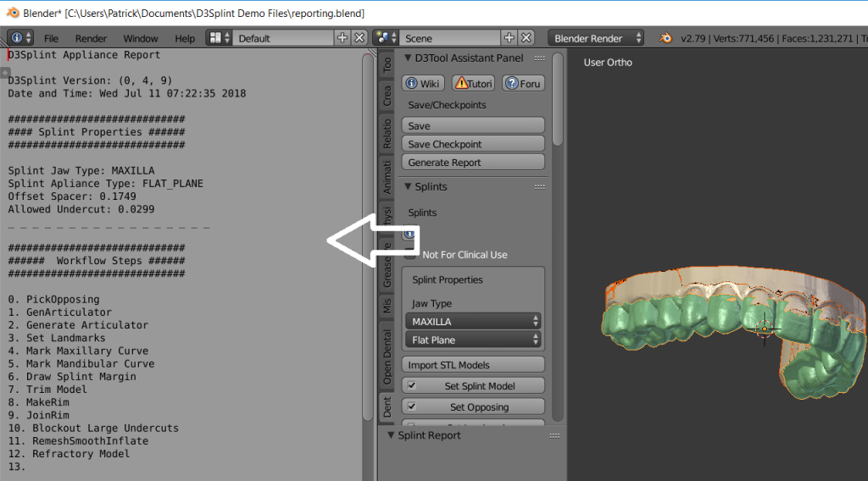
Task: Open the MAXILLA jaw type dropdown
Action: [x=473, y=321]
